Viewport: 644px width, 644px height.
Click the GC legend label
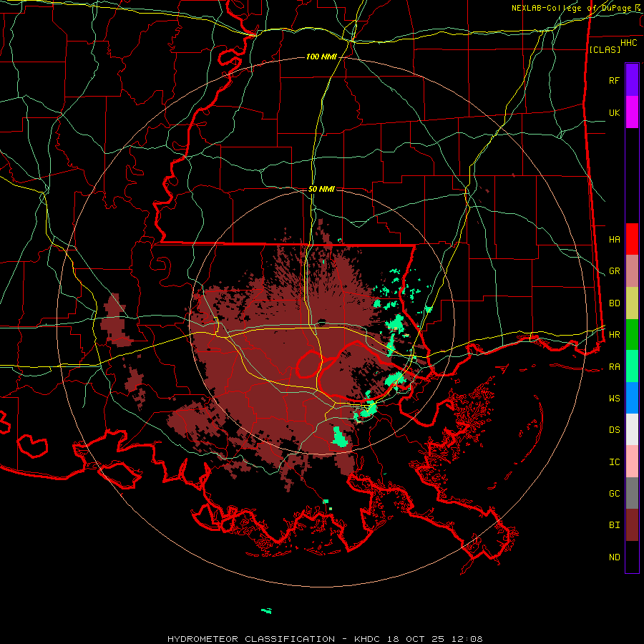click(x=614, y=494)
